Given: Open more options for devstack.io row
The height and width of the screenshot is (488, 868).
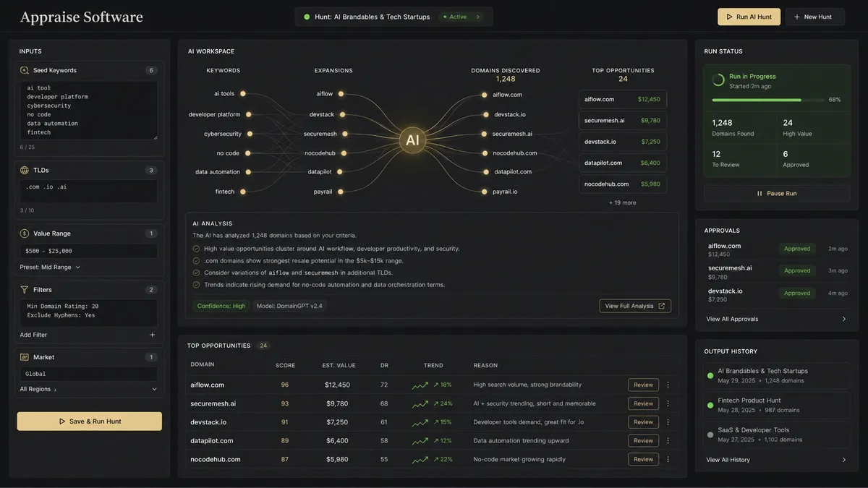Looking at the screenshot, I should click(x=668, y=422).
